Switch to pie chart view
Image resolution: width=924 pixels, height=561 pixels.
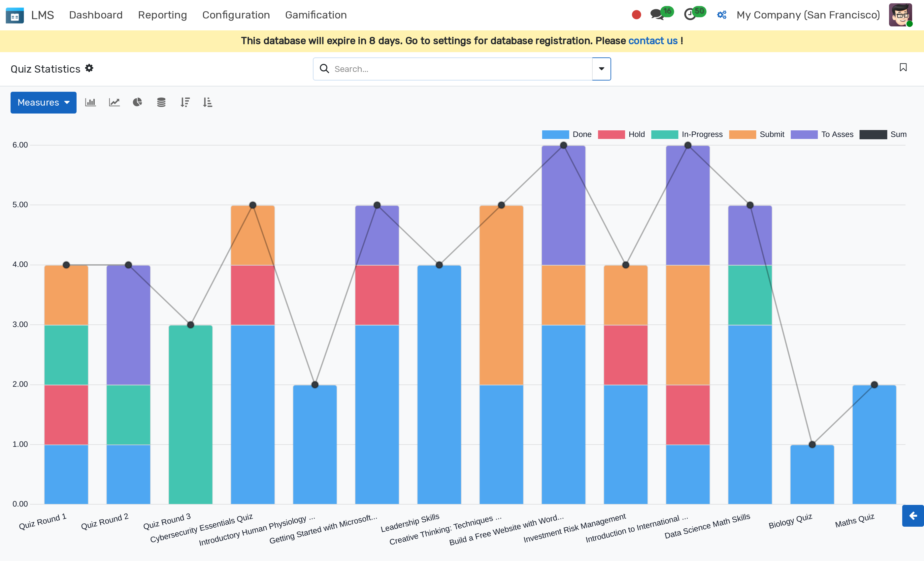coord(138,102)
